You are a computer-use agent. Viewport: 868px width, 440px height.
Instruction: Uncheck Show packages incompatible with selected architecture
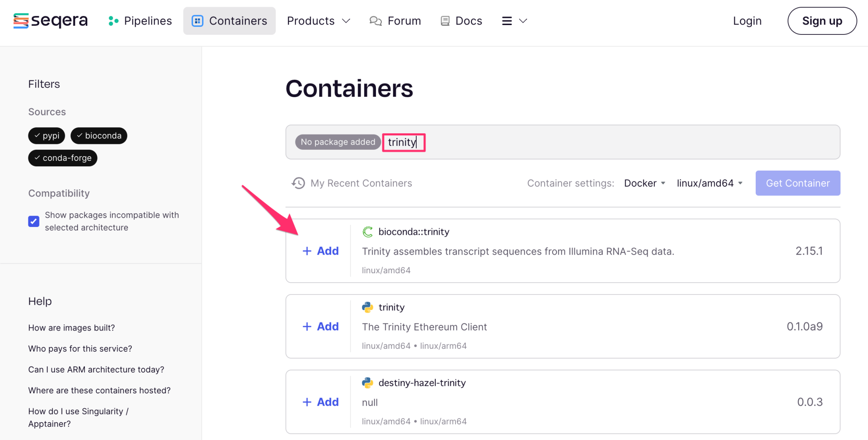tap(33, 221)
